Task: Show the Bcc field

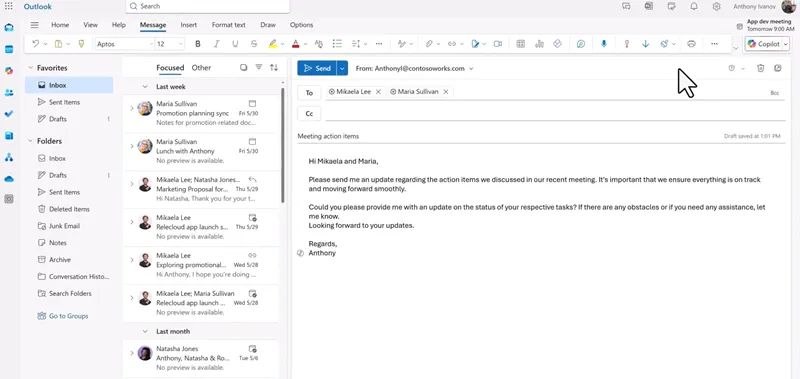Action: click(775, 93)
